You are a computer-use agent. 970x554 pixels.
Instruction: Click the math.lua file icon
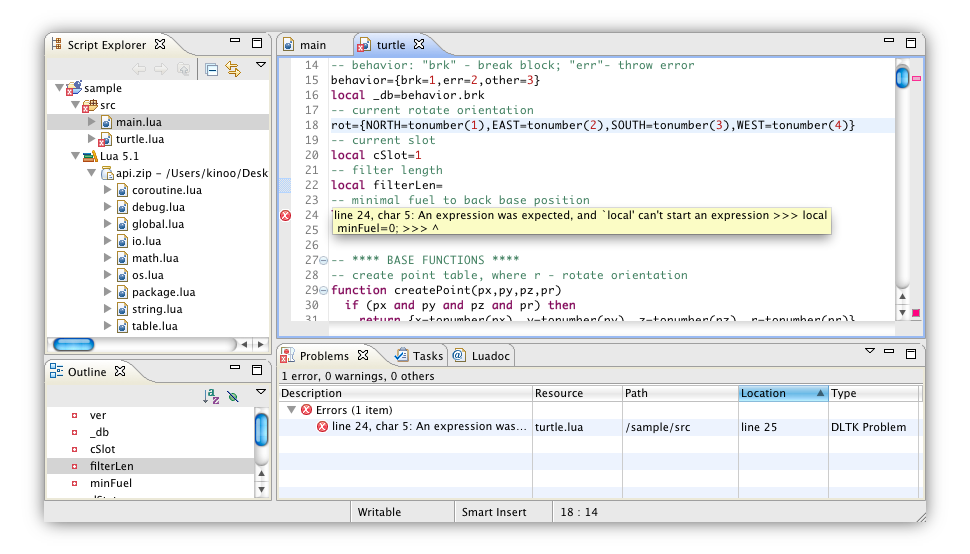pos(122,258)
